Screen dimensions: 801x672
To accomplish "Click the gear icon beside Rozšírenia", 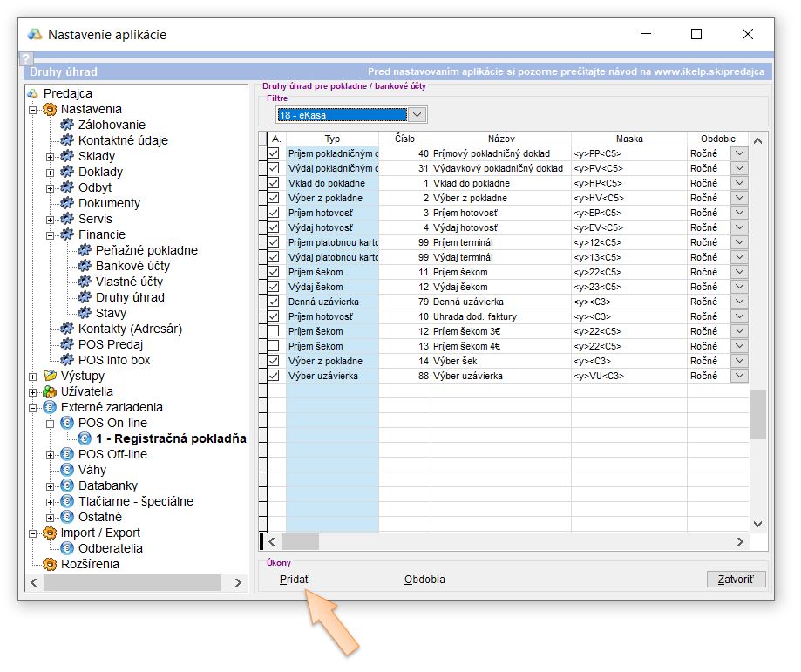I will (x=50, y=564).
